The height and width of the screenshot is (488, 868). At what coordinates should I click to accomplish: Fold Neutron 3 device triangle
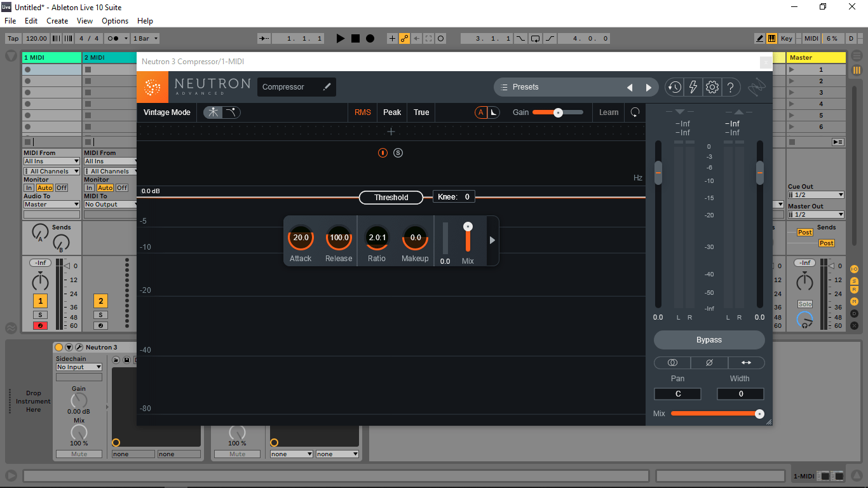coord(69,347)
